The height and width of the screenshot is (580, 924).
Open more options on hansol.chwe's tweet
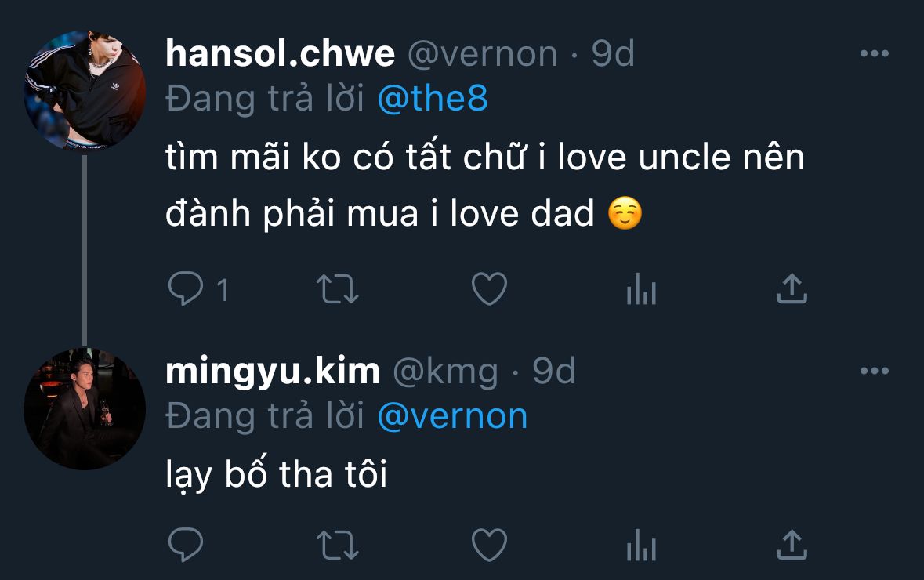click(x=874, y=54)
